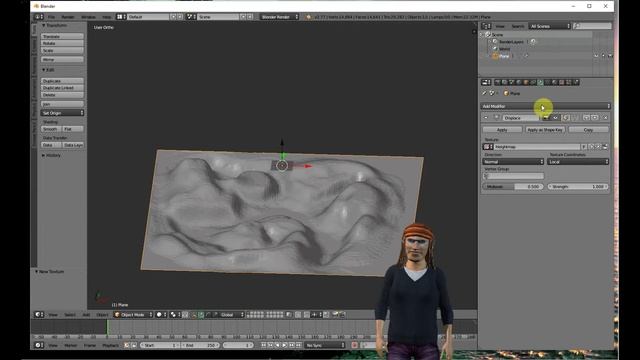Toggle Plane selectability in Outliner

(603, 56)
